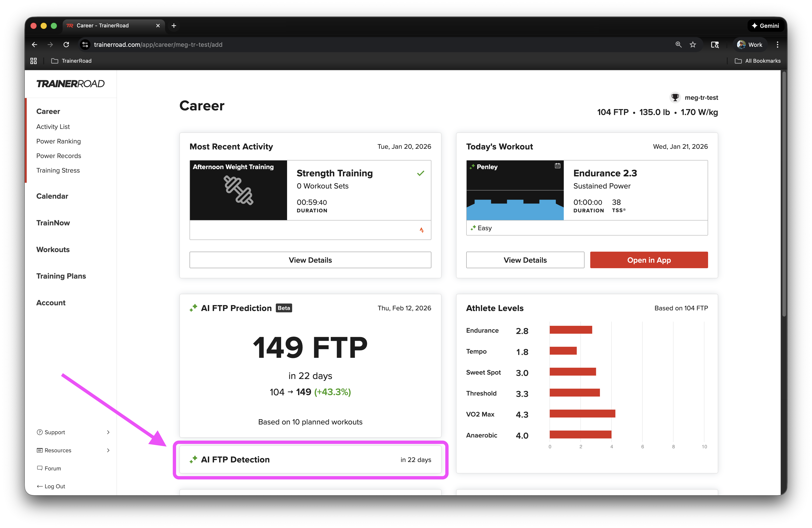Click the 'Based on 10 planned workouts' text
812x528 pixels.
[x=310, y=422]
